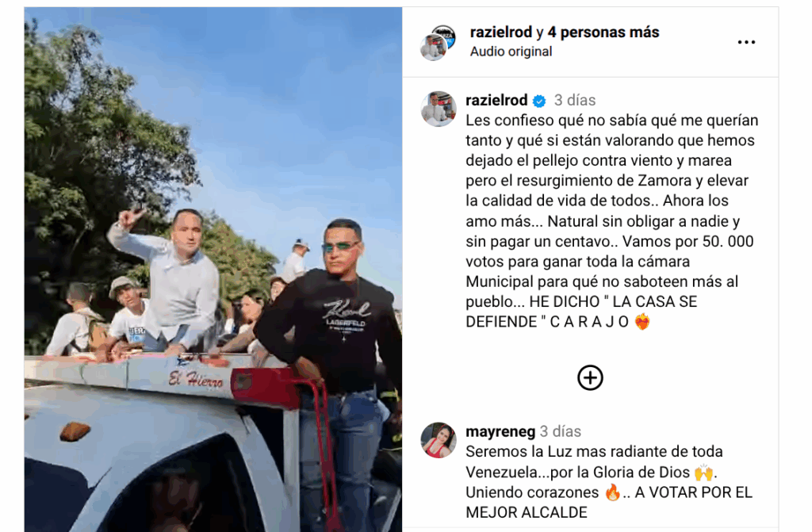Click the 'El Hierro' lettering on the truck
Image resolution: width=812 pixels, height=532 pixels.
[195, 380]
